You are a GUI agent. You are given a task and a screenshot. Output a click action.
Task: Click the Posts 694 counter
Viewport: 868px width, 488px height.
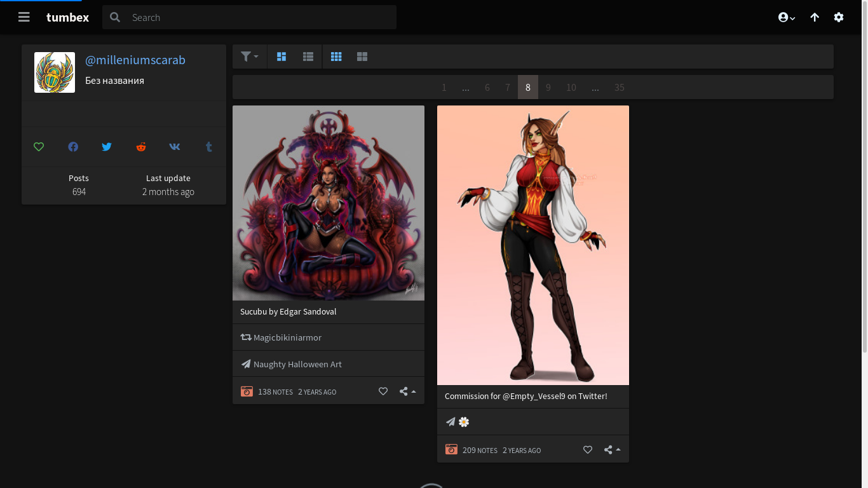pos(79,185)
